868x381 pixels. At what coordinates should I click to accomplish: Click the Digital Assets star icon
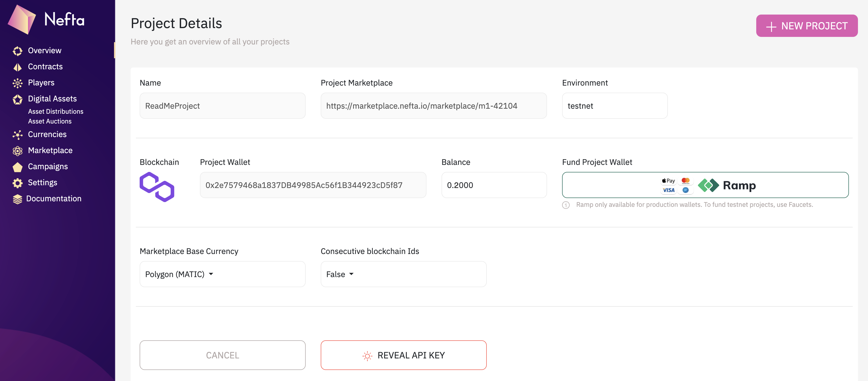click(18, 99)
